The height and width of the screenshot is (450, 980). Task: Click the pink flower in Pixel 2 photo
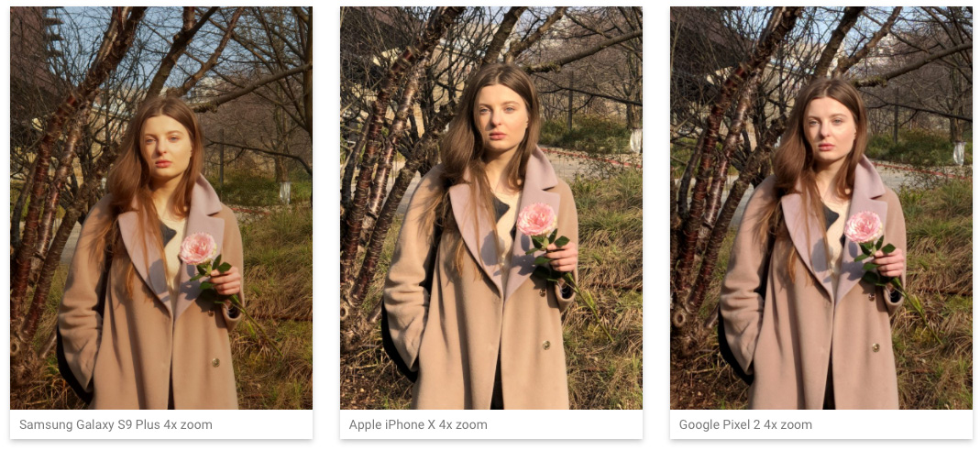point(864,227)
